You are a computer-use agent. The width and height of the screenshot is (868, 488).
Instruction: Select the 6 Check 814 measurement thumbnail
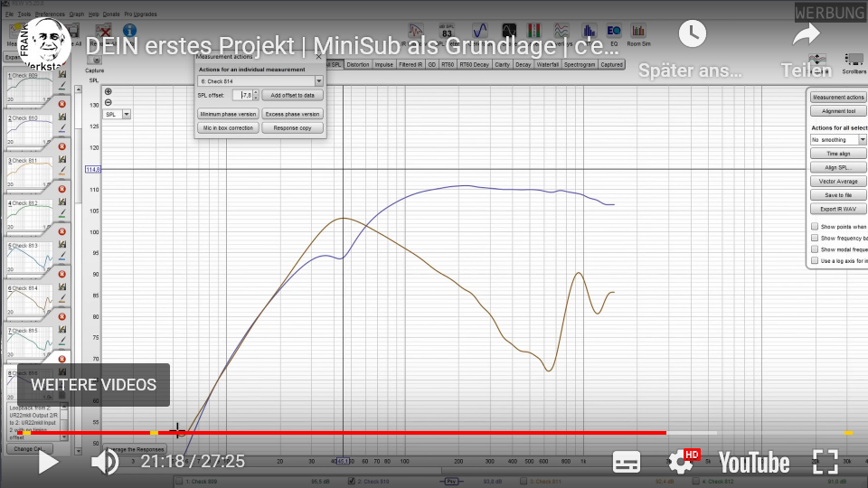(30, 299)
